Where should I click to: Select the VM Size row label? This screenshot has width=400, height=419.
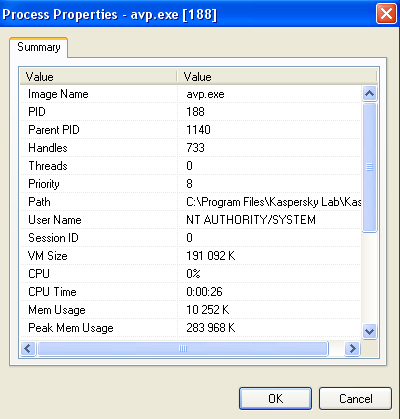pos(48,256)
